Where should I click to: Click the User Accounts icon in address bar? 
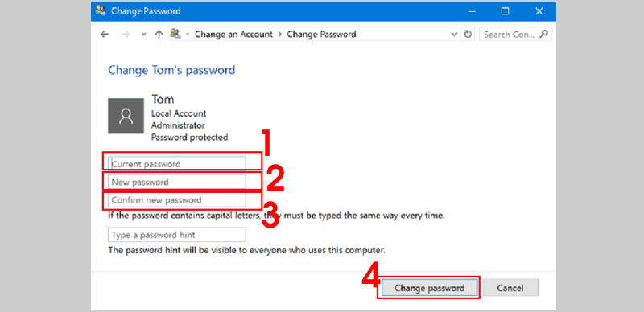[175, 34]
